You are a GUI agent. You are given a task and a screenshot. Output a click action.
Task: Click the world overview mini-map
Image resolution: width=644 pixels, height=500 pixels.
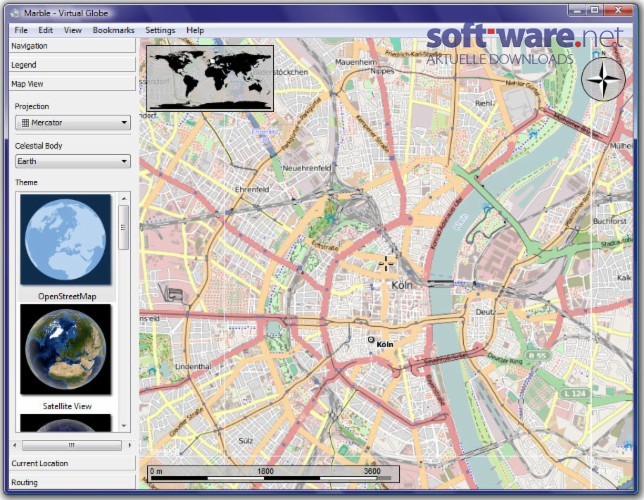[210, 78]
